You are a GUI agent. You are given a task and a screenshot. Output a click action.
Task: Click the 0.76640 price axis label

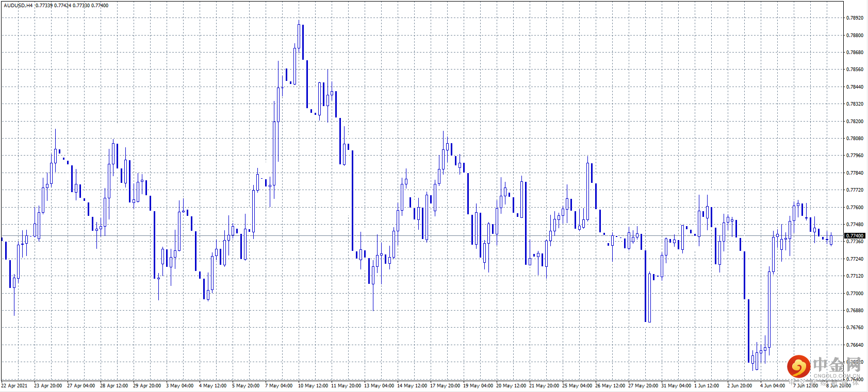(x=855, y=345)
